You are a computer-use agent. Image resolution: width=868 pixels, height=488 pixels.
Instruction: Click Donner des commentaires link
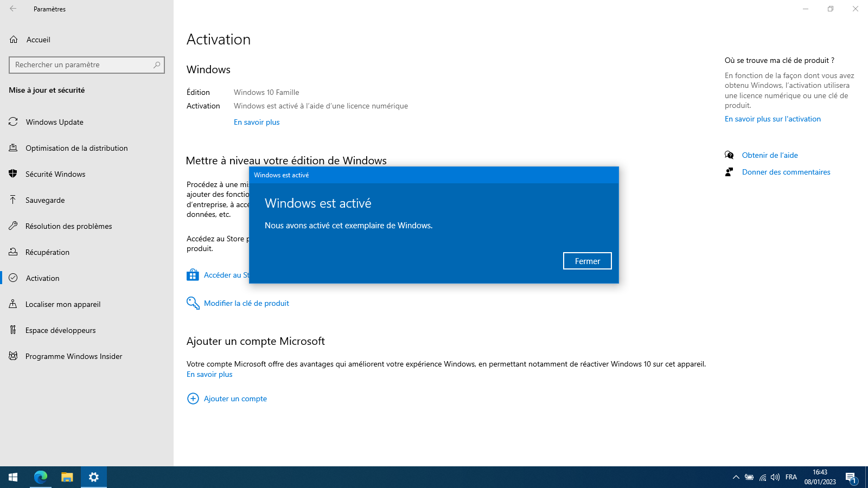pos(786,172)
